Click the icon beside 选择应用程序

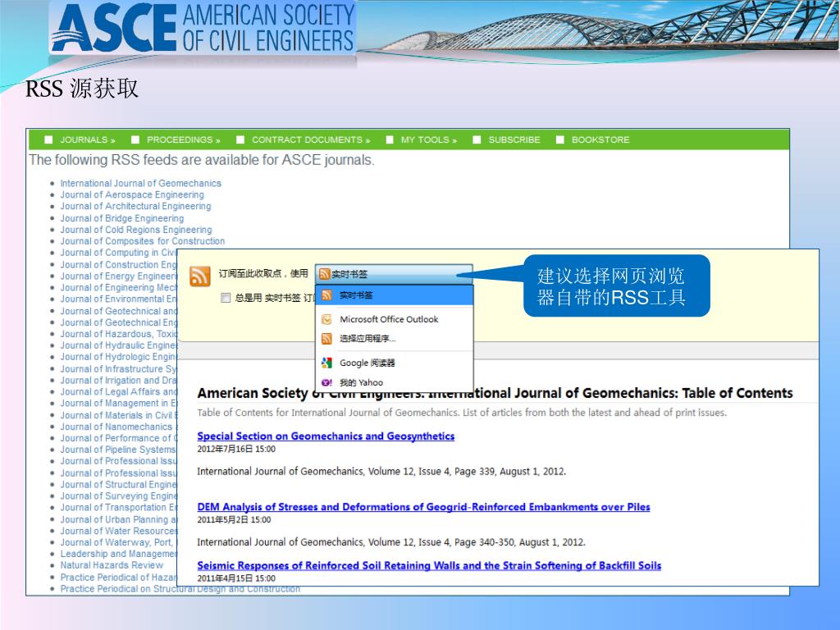click(x=326, y=339)
